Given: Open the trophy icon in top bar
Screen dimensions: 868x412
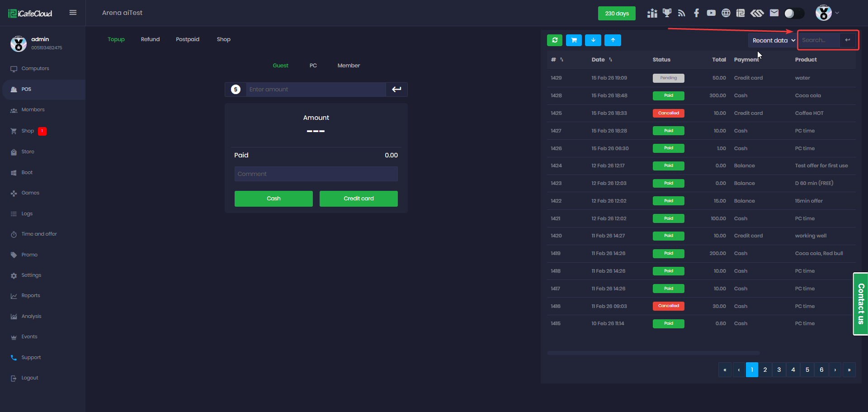Looking at the screenshot, I should click(x=667, y=13).
